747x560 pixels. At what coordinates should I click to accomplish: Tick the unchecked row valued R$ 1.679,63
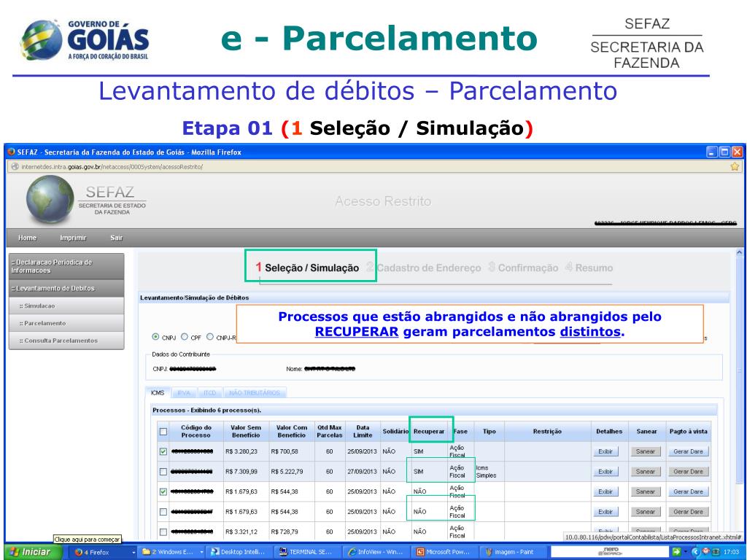163,512
